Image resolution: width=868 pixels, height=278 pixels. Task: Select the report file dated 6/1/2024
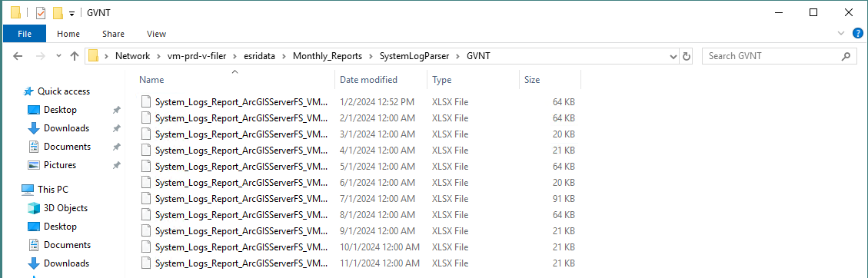(x=358, y=182)
